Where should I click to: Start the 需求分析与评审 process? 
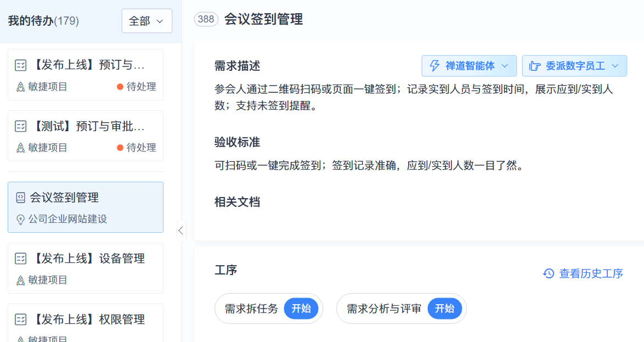tap(444, 309)
